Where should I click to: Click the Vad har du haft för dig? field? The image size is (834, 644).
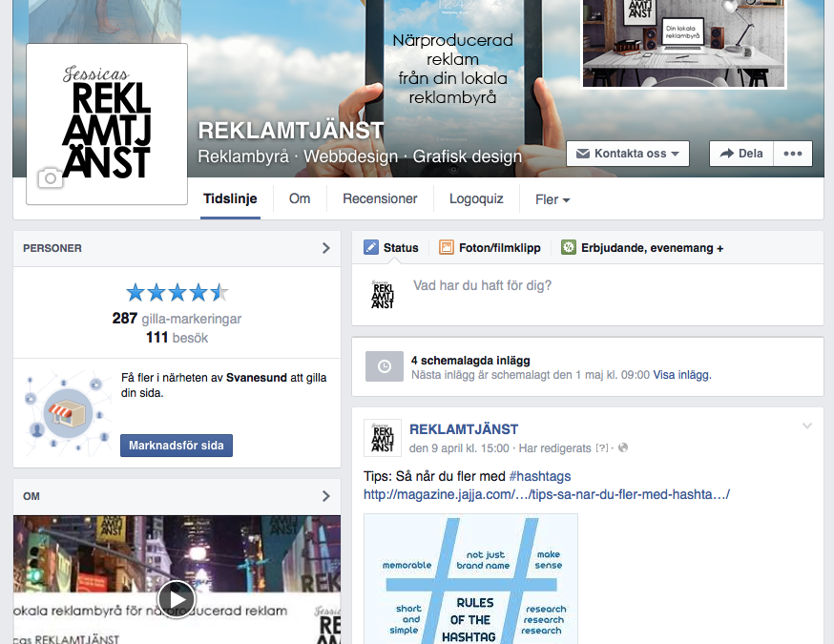click(x=482, y=285)
